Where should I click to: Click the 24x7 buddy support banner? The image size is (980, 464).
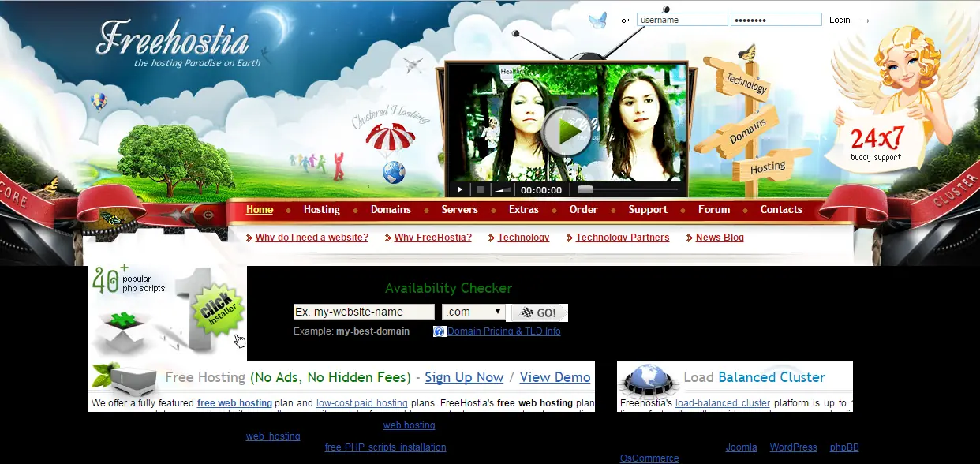[876, 143]
